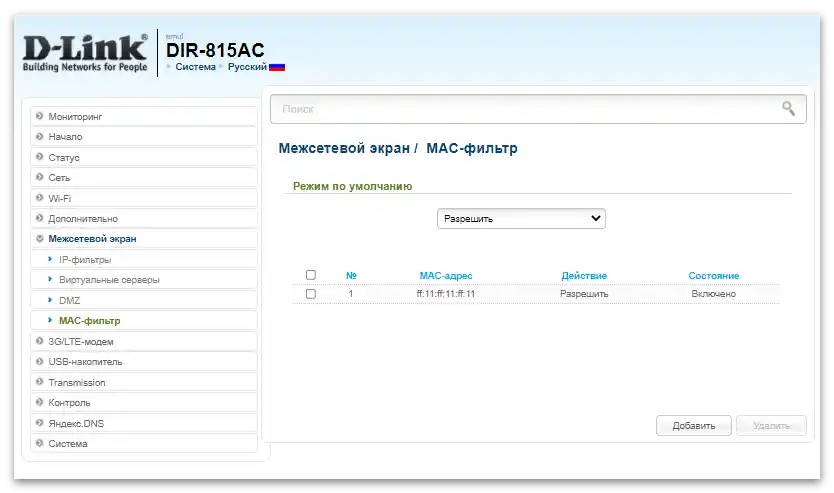Click the DIR-815AC model name
Image resolution: width=834 pixels, height=493 pixels.
tap(215, 51)
